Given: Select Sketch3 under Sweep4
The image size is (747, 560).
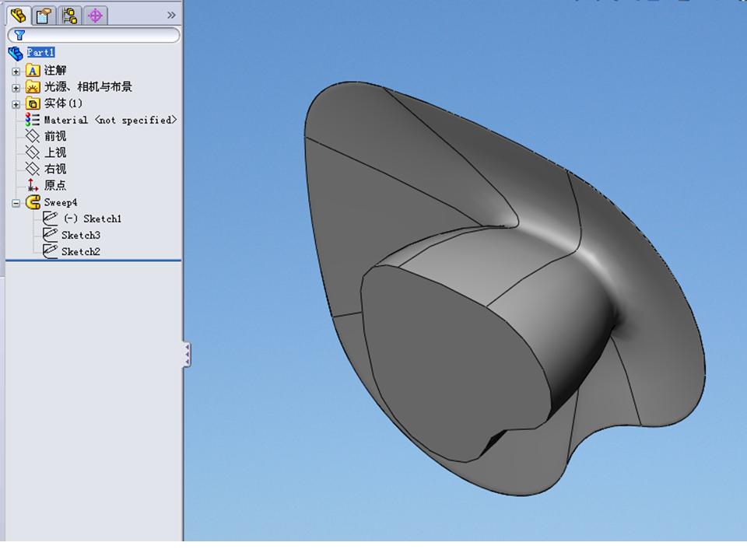Looking at the screenshot, I should click(x=81, y=235).
